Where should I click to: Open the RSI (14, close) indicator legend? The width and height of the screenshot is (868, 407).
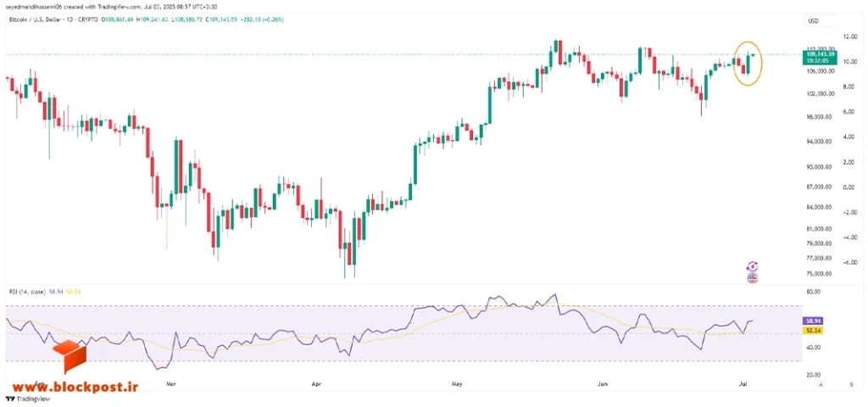click(x=25, y=291)
